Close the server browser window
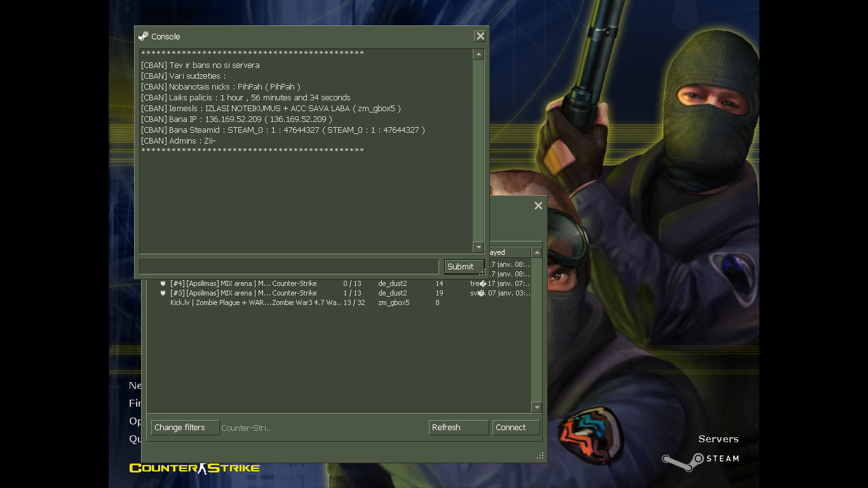Image resolution: width=868 pixels, height=488 pixels. click(538, 205)
